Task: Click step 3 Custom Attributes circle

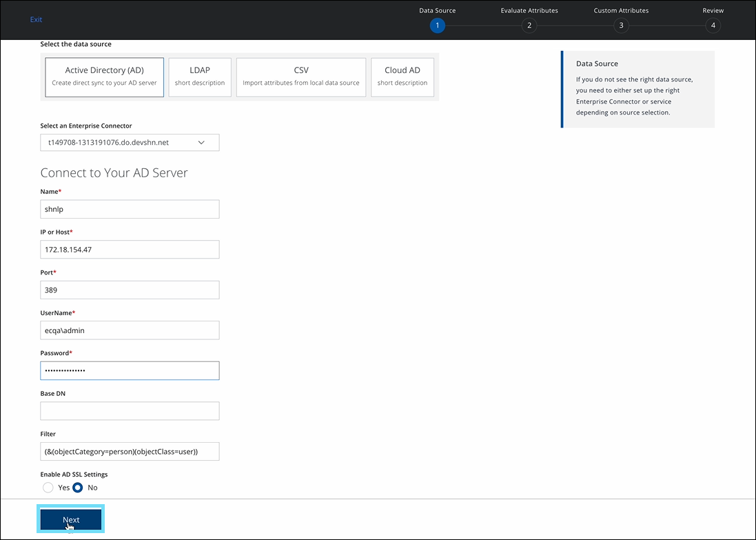Action: tap(621, 26)
